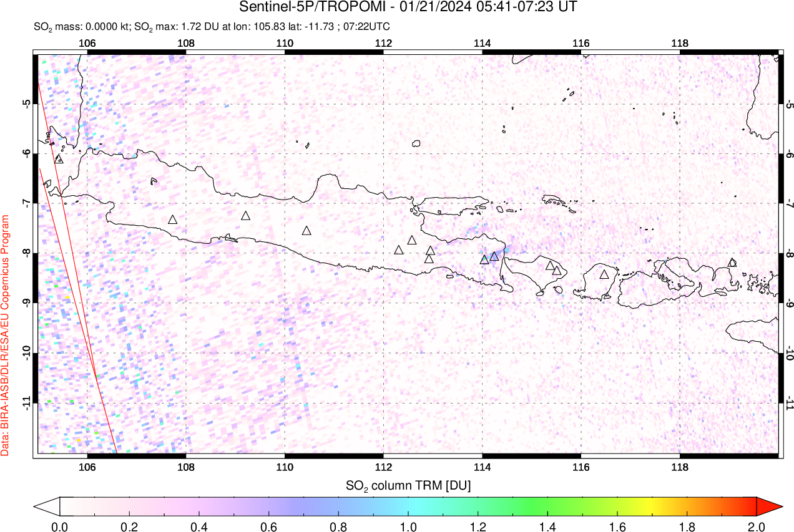Click the magenta region of colorbar near 0.4
The height and width of the screenshot is (532, 794).
click(199, 506)
